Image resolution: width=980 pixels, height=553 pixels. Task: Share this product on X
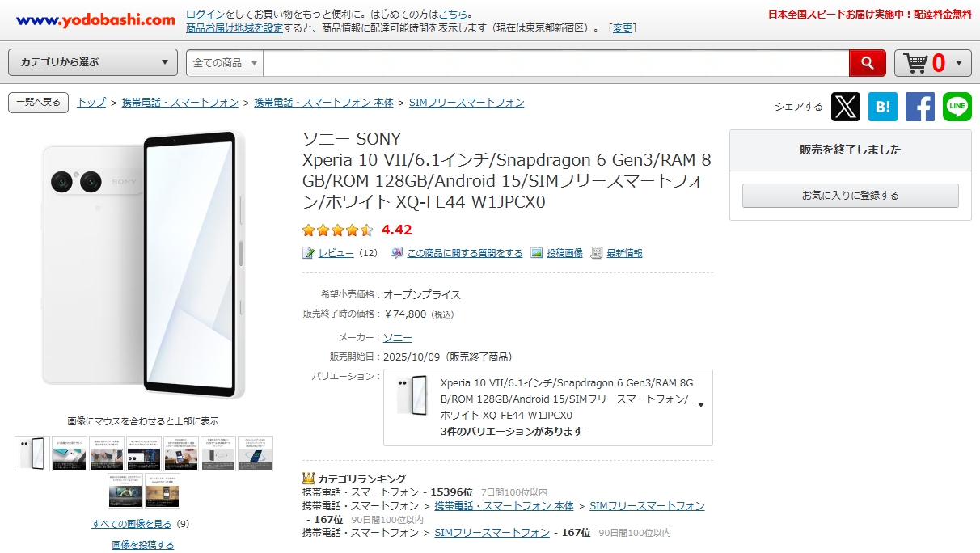pyautogui.click(x=846, y=107)
